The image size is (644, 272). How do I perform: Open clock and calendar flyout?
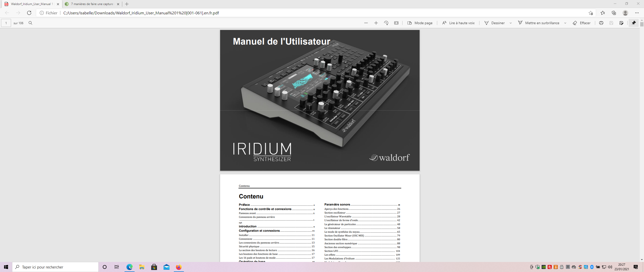622,267
